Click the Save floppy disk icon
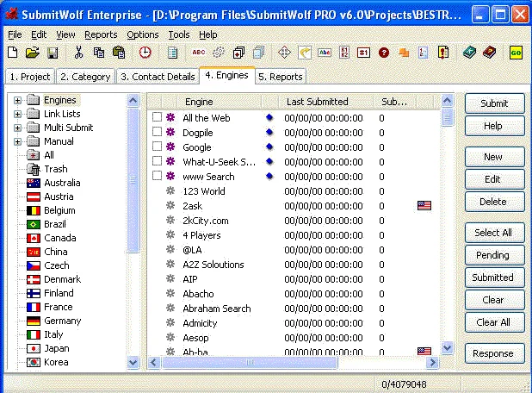Image resolution: width=532 pixels, height=393 pixels. coord(53,53)
